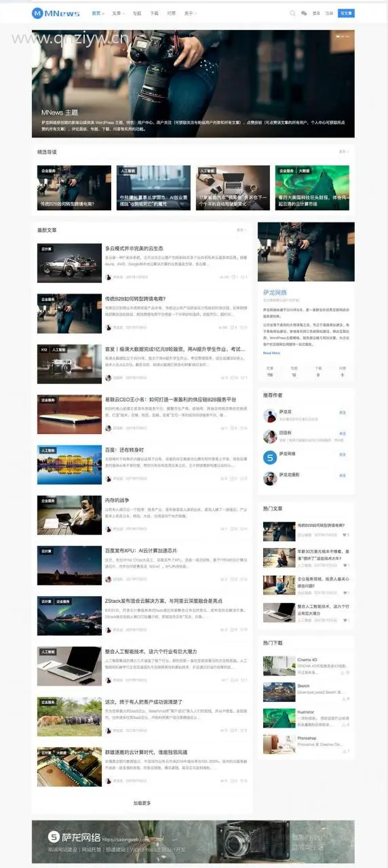Image resolution: width=388 pixels, height=868 pixels.
Task: Open the 下载 menu item
Action: [155, 13]
